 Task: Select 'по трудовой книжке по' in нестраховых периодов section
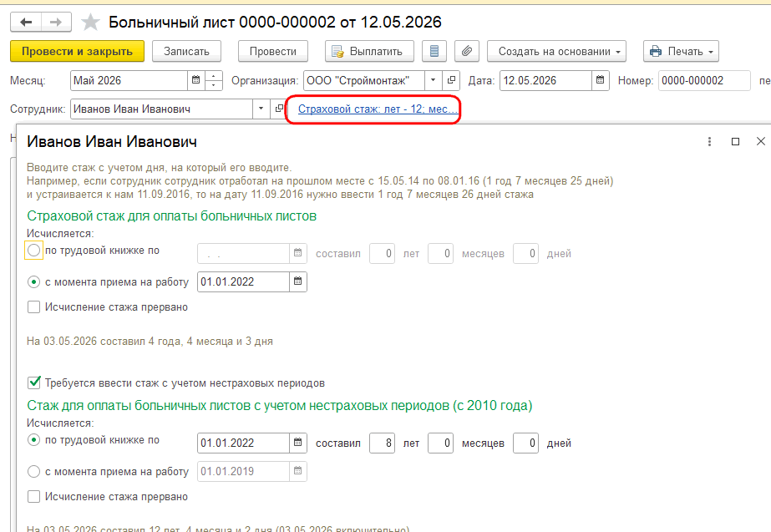point(33,440)
